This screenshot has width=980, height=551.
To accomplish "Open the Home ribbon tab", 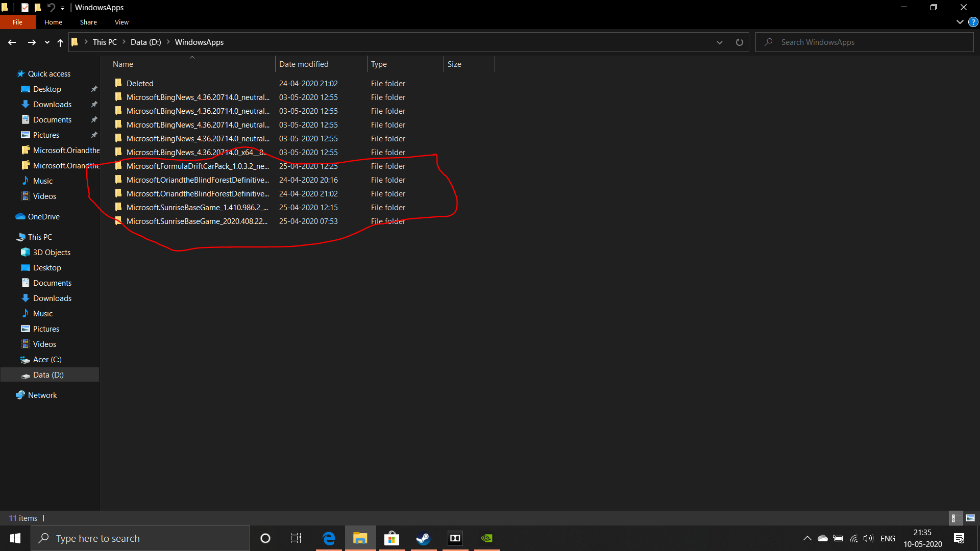I will (53, 22).
